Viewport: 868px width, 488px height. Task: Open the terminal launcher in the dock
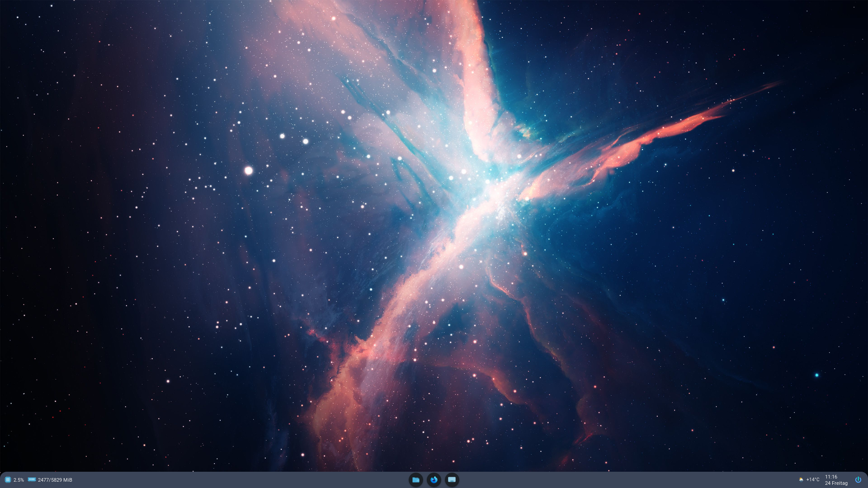pyautogui.click(x=452, y=480)
